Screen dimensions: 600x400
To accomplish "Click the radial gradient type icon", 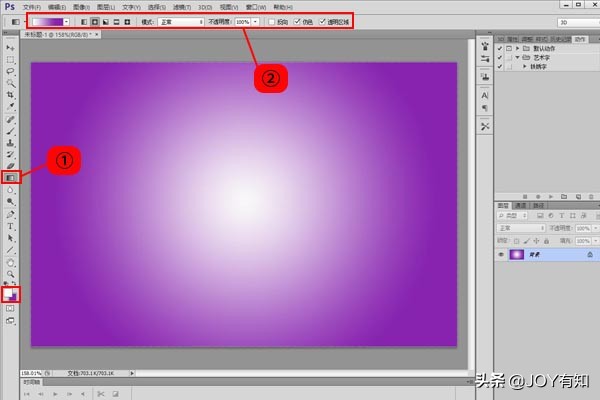I will click(95, 22).
